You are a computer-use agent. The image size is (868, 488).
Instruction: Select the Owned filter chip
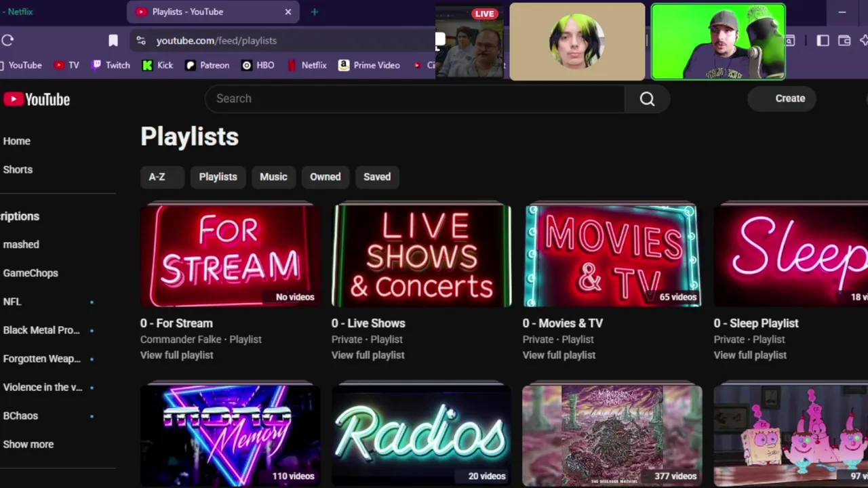click(x=325, y=177)
